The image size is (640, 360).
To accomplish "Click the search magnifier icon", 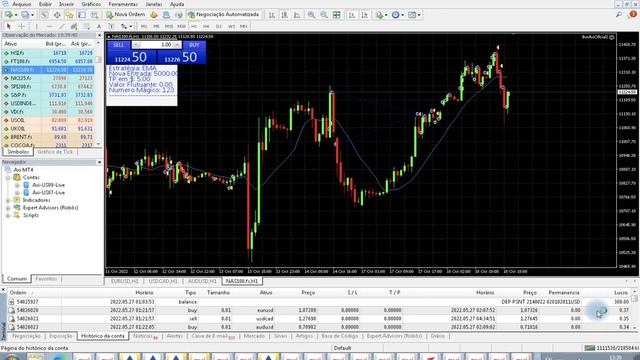I will pyautogui.click(x=619, y=15).
